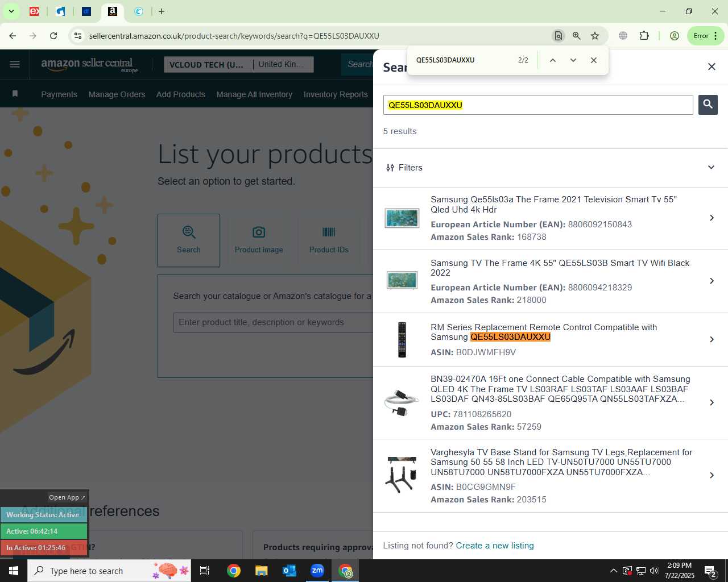The width and height of the screenshot is (728, 582).
Task: Click the Amazon Seller Central logo
Action: click(x=89, y=65)
